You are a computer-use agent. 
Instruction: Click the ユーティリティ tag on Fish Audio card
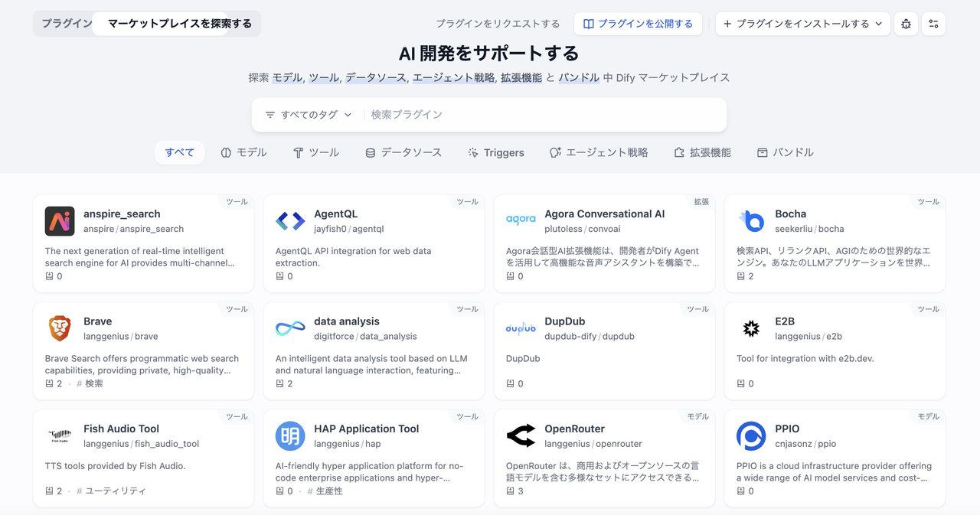pyautogui.click(x=111, y=491)
